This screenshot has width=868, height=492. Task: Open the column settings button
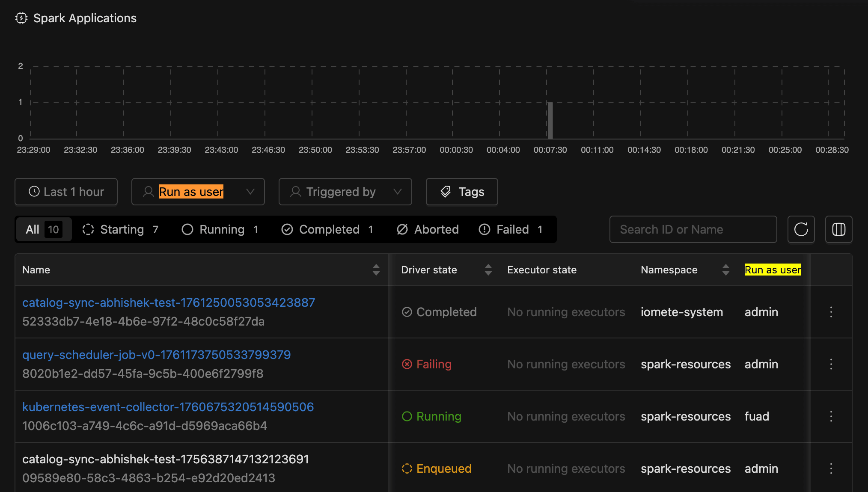tap(839, 229)
